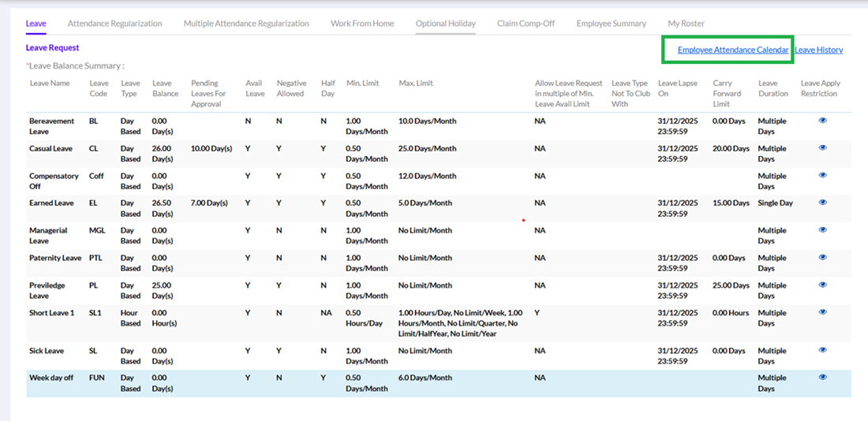This screenshot has height=421, width=868.
Task: Click eye icon for Bereavement Leave row
Action: (x=822, y=121)
